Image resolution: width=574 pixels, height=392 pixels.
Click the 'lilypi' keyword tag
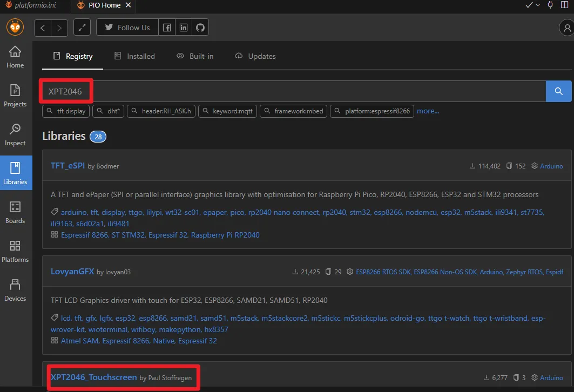tap(154, 212)
